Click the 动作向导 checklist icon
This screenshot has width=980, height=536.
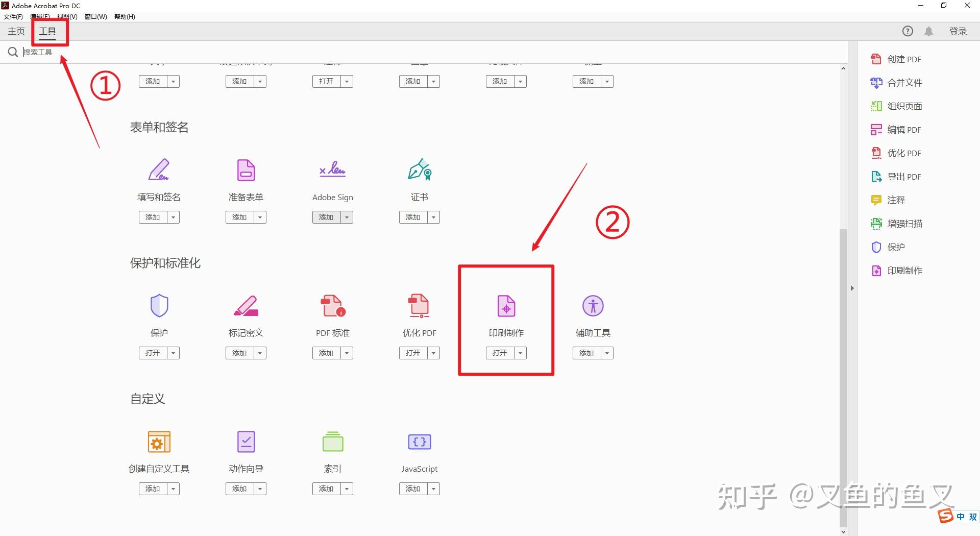point(246,442)
